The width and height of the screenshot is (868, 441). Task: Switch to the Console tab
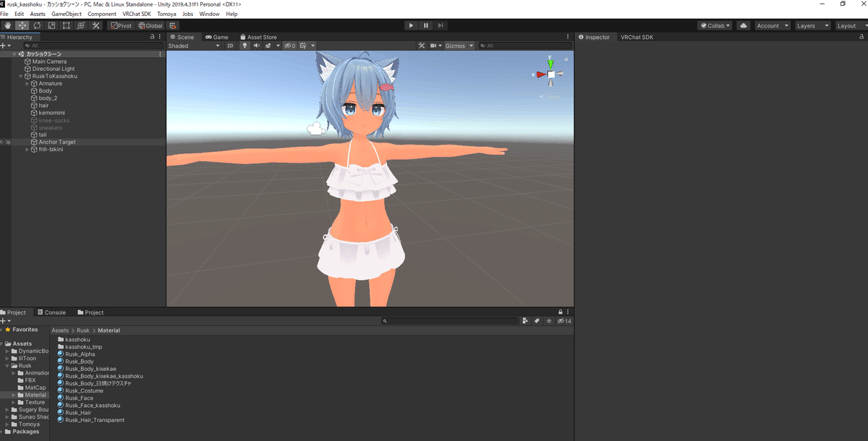click(x=51, y=312)
